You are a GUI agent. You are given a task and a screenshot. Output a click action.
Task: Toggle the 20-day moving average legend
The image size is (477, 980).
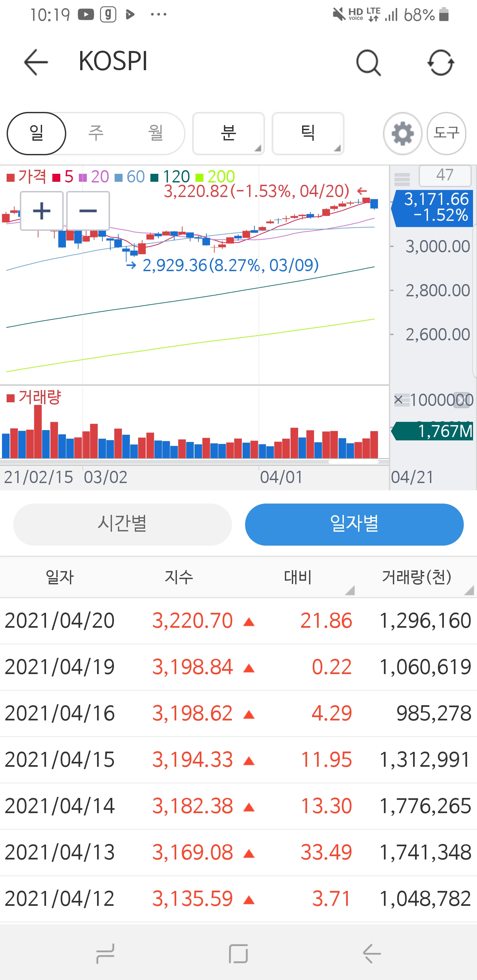(x=94, y=177)
